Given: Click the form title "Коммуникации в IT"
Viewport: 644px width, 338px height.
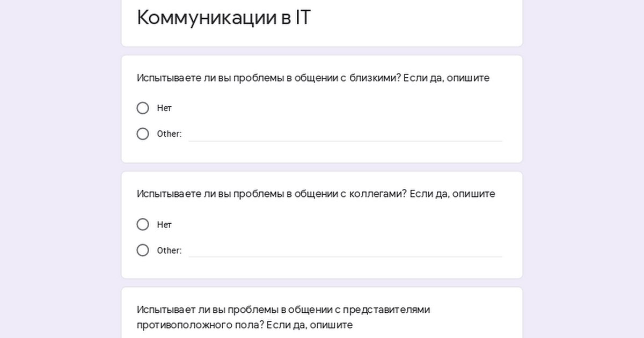Looking at the screenshot, I should pyautogui.click(x=224, y=18).
